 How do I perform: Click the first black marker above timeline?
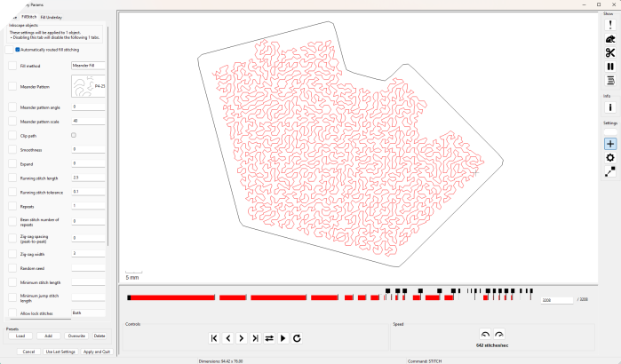coord(387,291)
